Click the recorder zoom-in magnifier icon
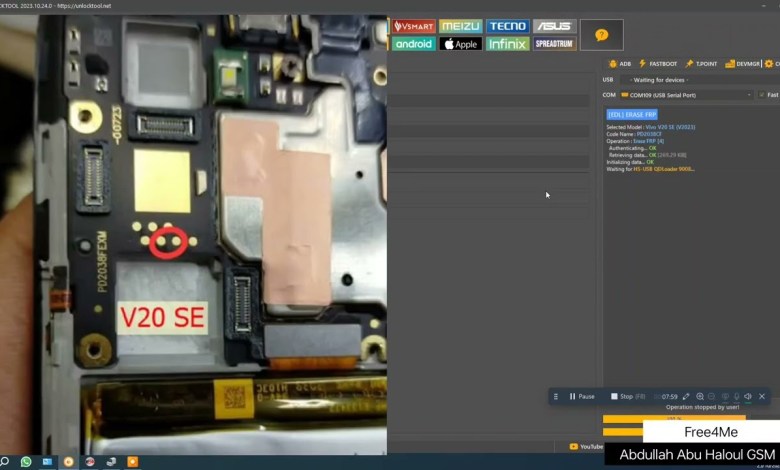 (700, 397)
